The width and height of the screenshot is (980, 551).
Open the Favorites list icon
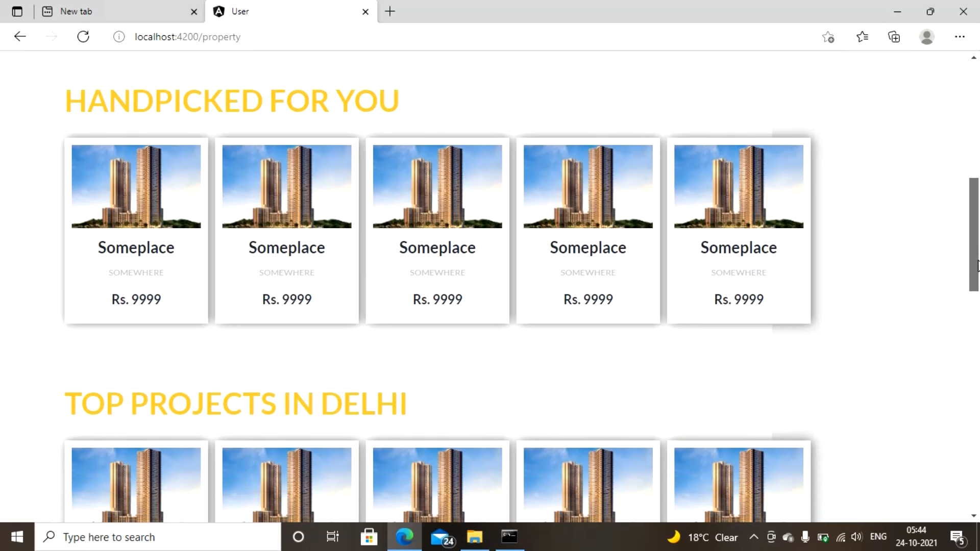pos(862,37)
